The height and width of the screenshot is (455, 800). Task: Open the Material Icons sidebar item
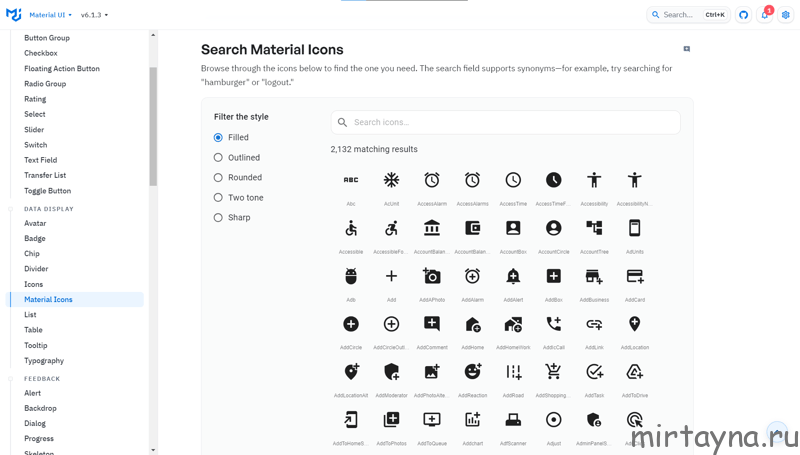click(x=75, y=299)
